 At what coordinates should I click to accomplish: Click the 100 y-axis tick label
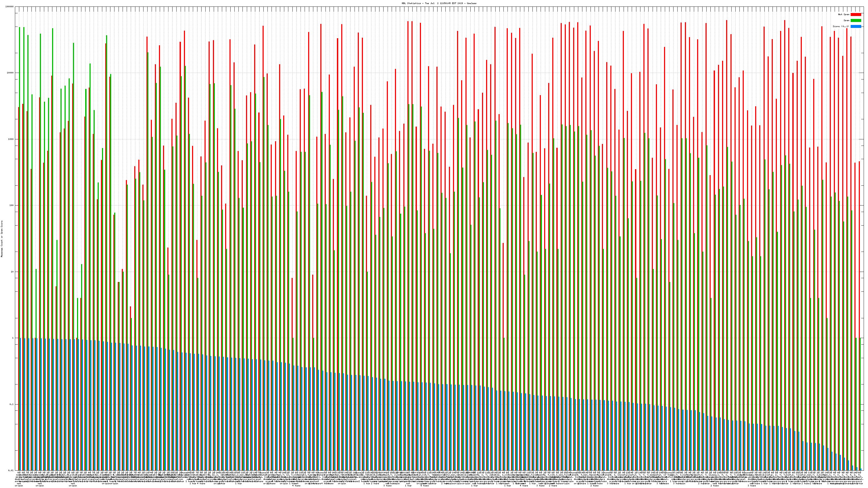11,206
